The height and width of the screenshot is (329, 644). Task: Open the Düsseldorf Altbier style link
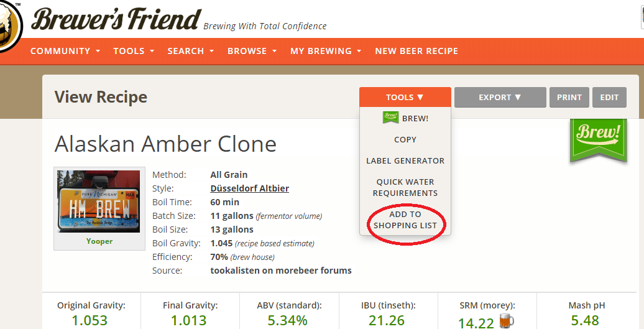pyautogui.click(x=250, y=188)
